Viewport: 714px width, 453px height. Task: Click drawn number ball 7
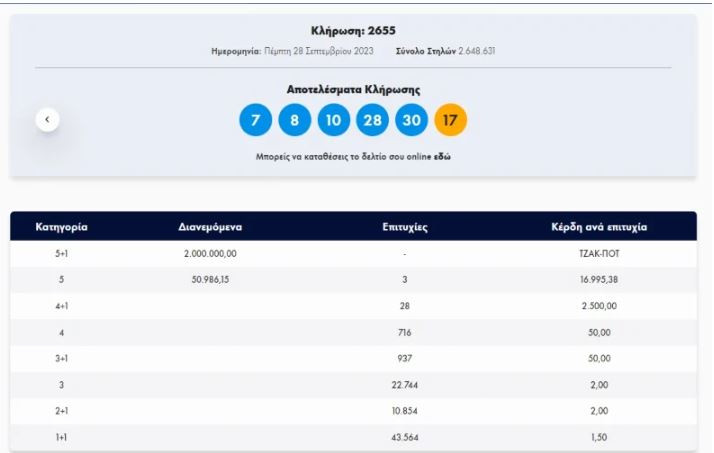click(255, 120)
